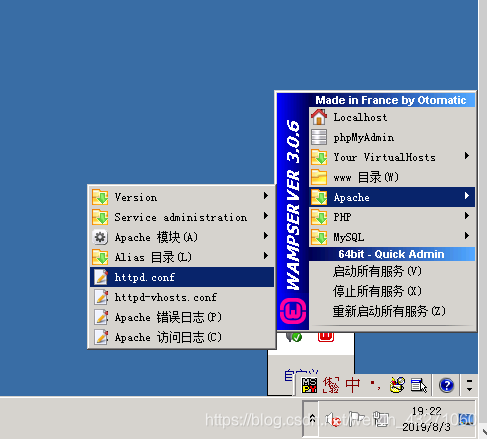Click the Alias 目录(L) label

153,257
